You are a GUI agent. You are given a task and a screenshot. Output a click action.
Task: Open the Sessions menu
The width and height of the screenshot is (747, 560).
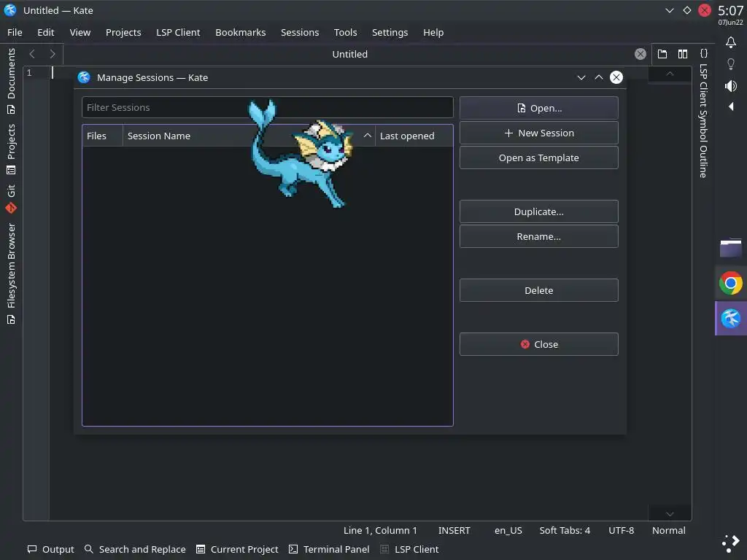[x=300, y=32]
